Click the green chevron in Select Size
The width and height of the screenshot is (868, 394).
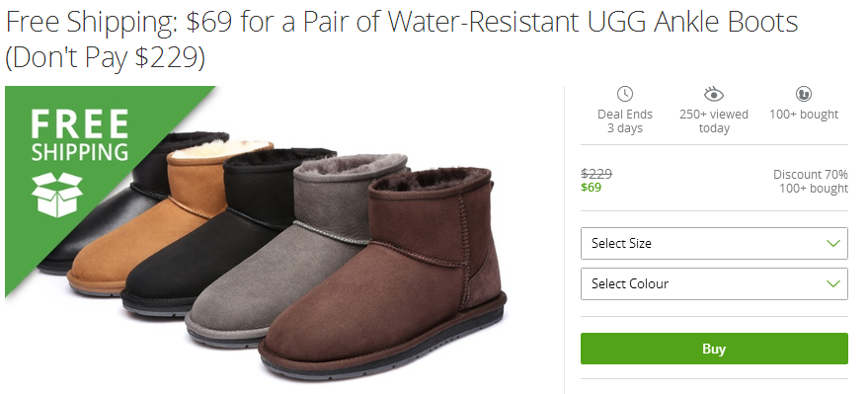832,243
